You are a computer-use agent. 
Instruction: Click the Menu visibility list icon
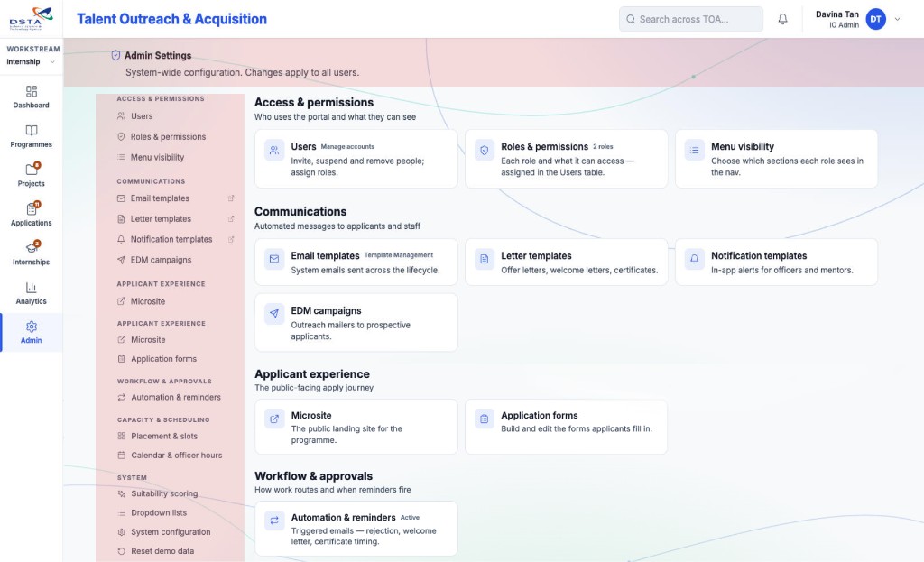coord(694,151)
